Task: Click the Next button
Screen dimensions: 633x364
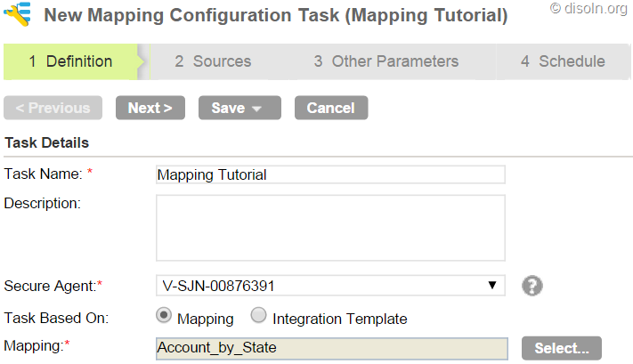Action: tap(150, 108)
